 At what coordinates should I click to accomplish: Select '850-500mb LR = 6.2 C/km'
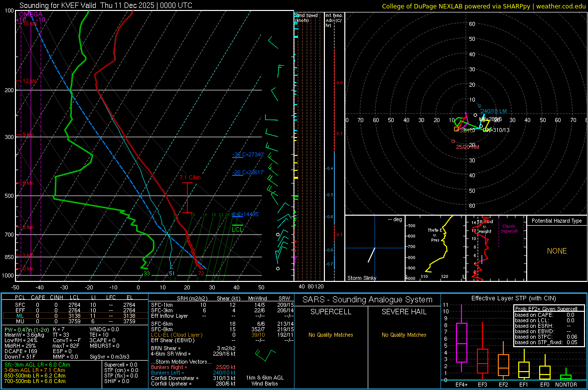35,376
